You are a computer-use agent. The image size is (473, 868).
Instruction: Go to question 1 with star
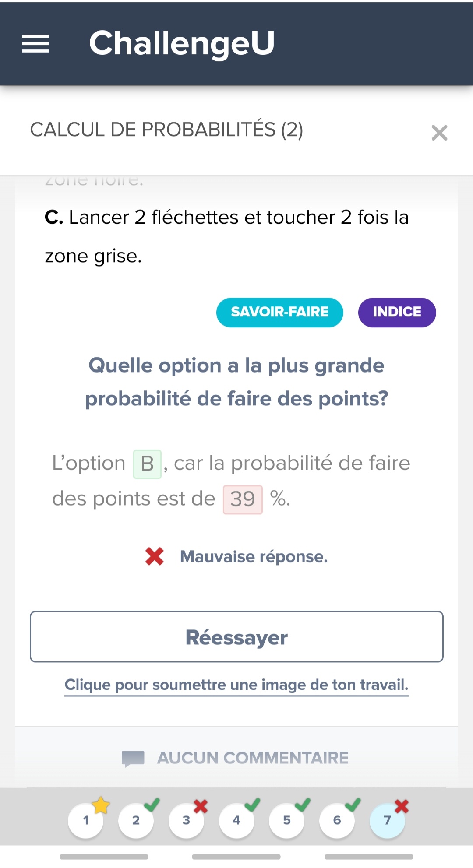86,820
